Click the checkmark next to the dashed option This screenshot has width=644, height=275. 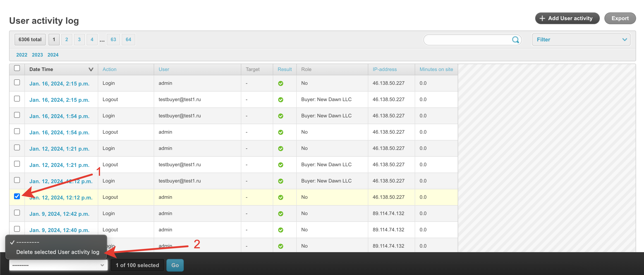tap(12, 242)
